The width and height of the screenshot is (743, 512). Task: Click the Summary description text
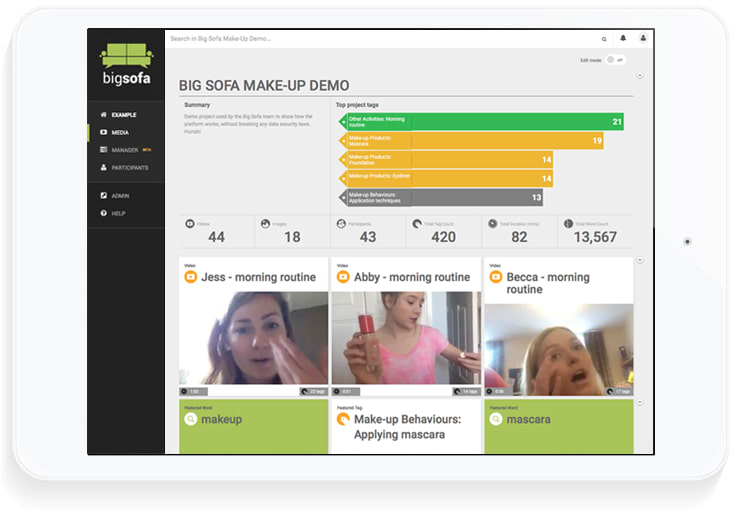(x=248, y=124)
